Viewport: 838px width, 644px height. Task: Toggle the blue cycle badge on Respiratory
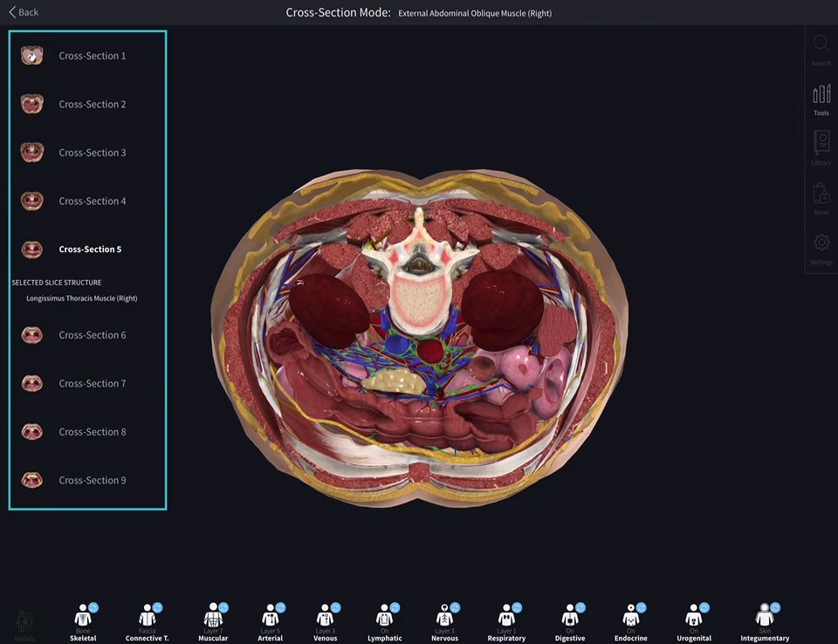point(517,607)
